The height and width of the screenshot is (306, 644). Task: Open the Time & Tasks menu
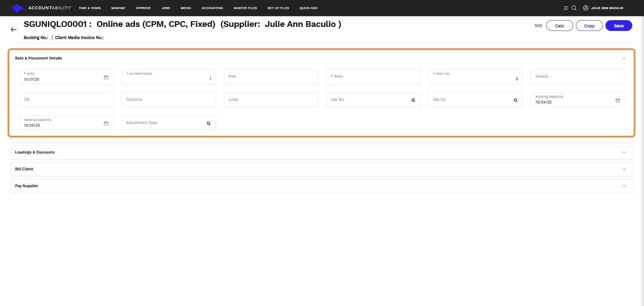coord(90,8)
